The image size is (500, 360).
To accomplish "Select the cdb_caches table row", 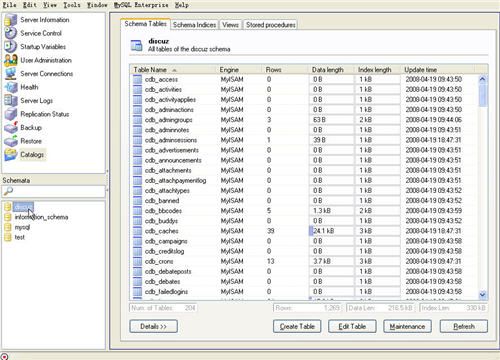I will 303,231.
